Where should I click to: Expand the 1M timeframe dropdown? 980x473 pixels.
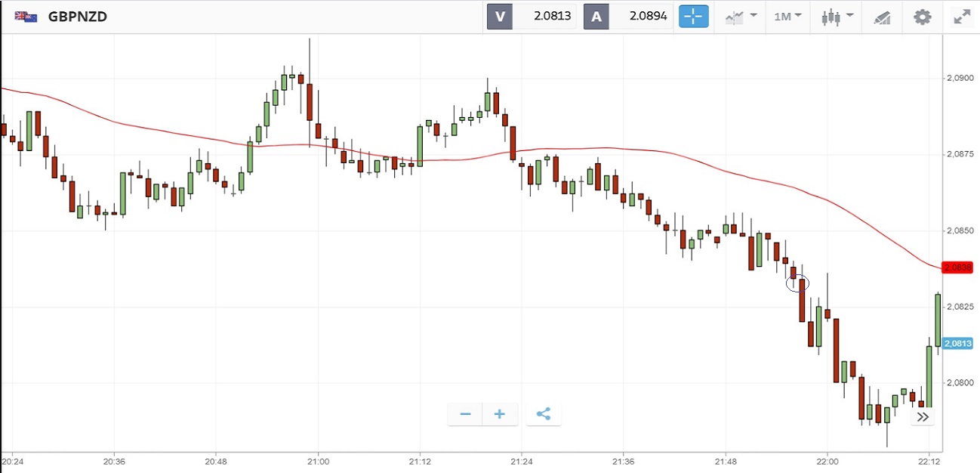coord(787,16)
